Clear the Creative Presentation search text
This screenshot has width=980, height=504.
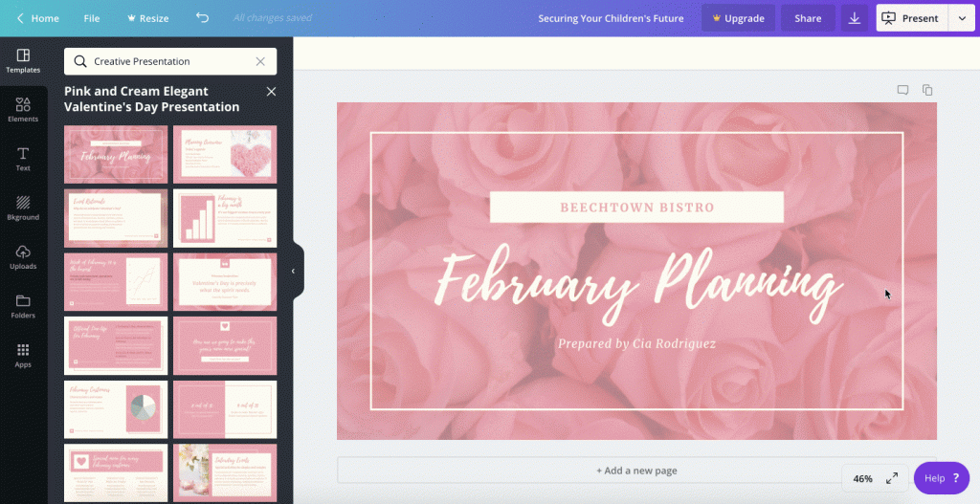pos(260,61)
